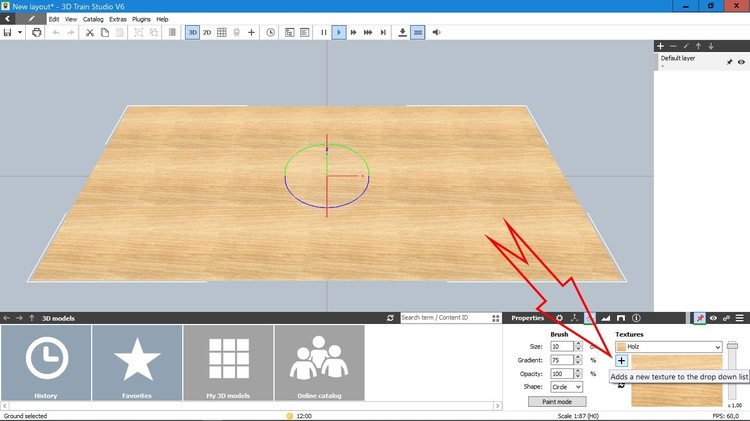This screenshot has height=421, width=750.
Task: Expand the save button dropdown arrow
Action: tap(20, 33)
